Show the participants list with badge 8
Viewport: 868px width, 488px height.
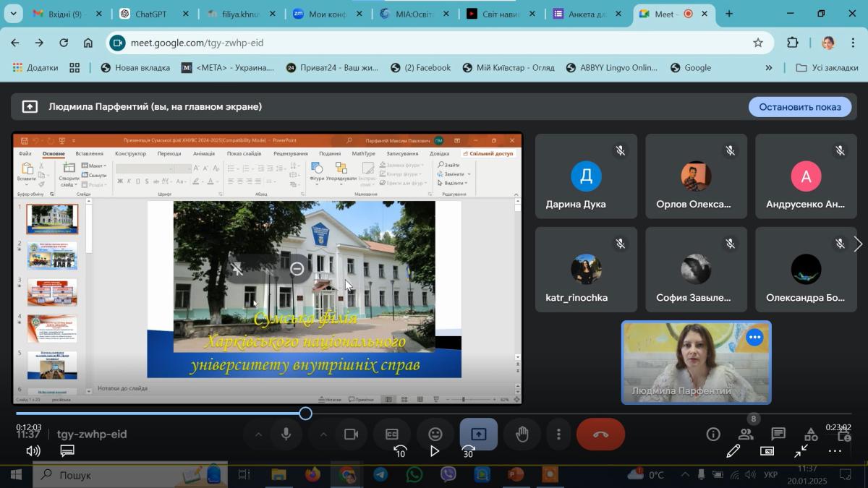[746, 434]
